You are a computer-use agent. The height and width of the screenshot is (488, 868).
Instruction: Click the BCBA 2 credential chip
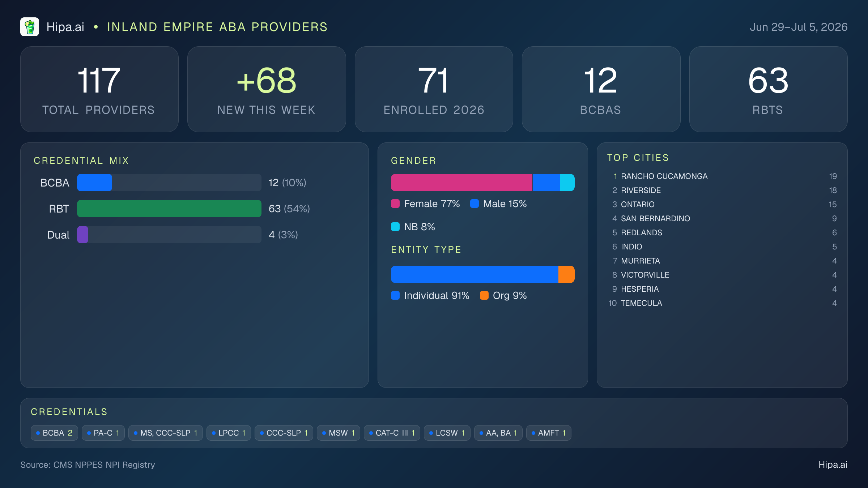coord(55,433)
